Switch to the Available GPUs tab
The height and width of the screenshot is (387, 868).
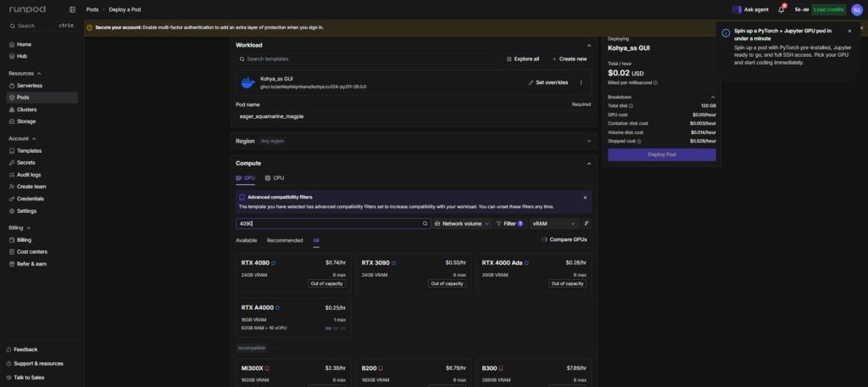[x=247, y=240]
